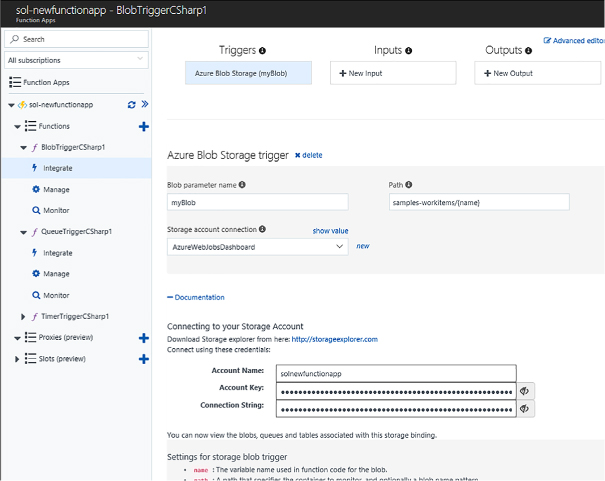Click the new connection link

pos(363,246)
